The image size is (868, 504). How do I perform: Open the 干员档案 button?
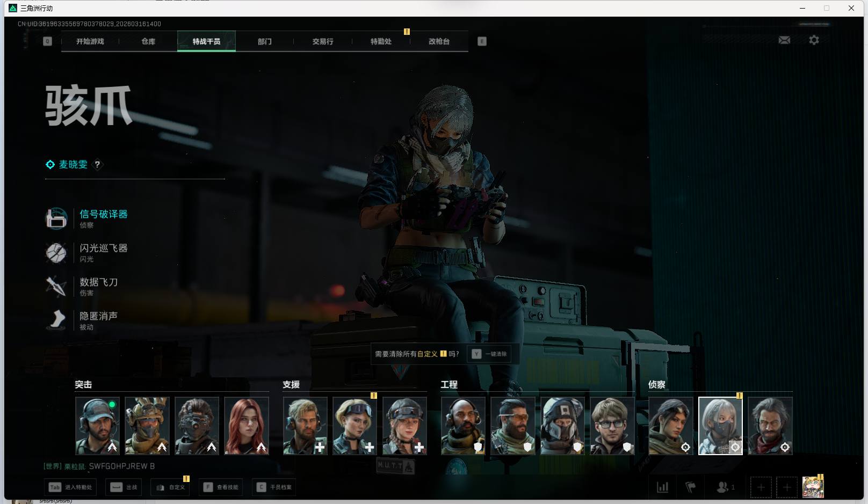point(274,487)
